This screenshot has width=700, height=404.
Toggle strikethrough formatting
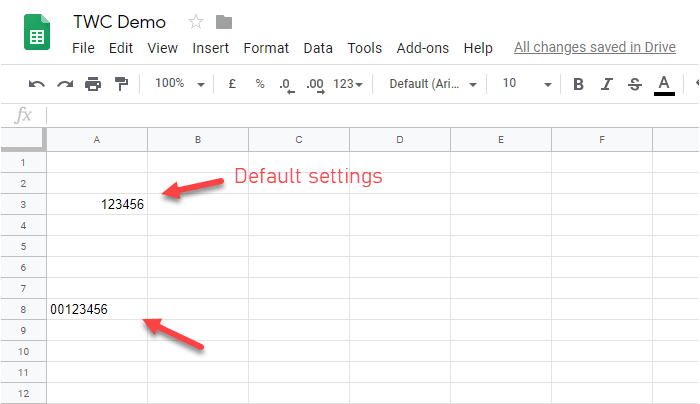(x=634, y=84)
